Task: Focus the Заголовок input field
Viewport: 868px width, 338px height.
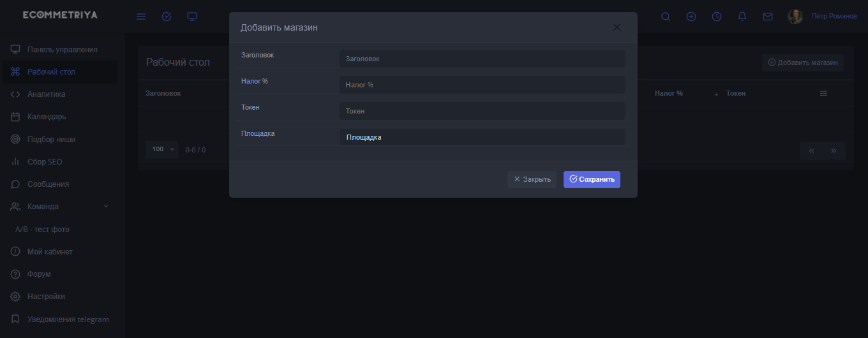Action: pos(482,59)
